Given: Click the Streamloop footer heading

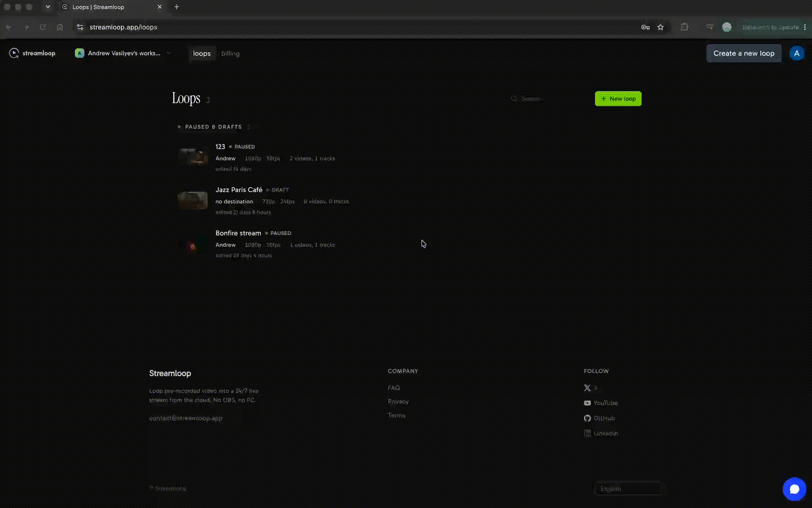Looking at the screenshot, I should pos(170,373).
